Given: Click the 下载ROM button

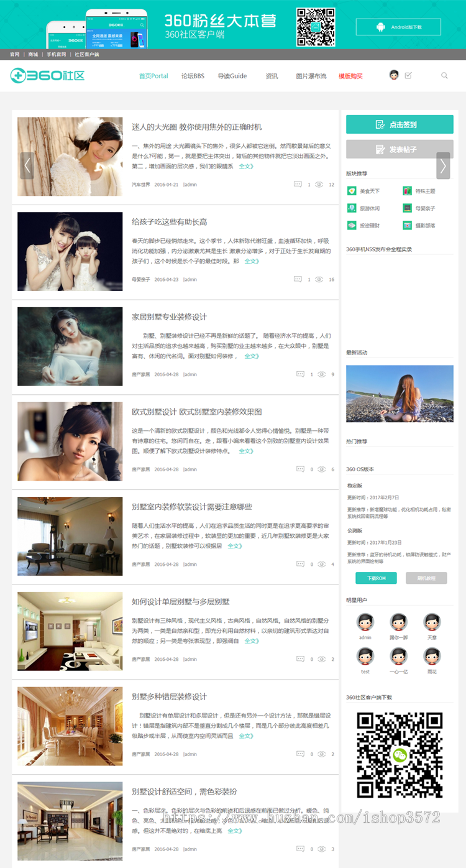Looking at the screenshot, I should pyautogui.click(x=376, y=578).
